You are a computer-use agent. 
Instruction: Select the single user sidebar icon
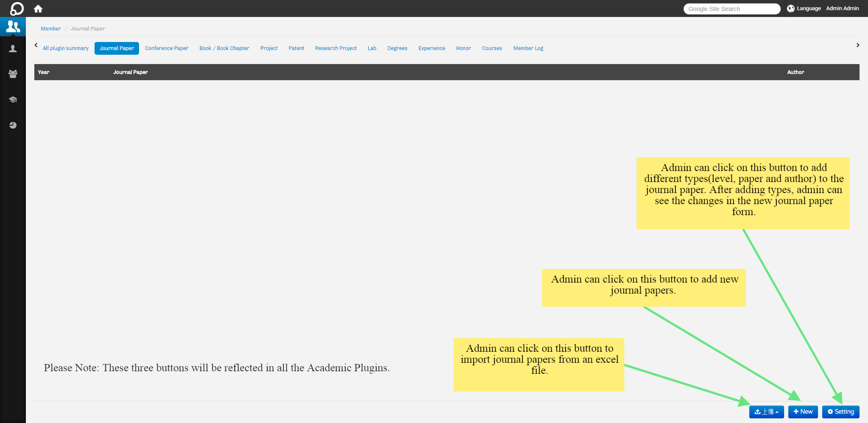[13, 49]
